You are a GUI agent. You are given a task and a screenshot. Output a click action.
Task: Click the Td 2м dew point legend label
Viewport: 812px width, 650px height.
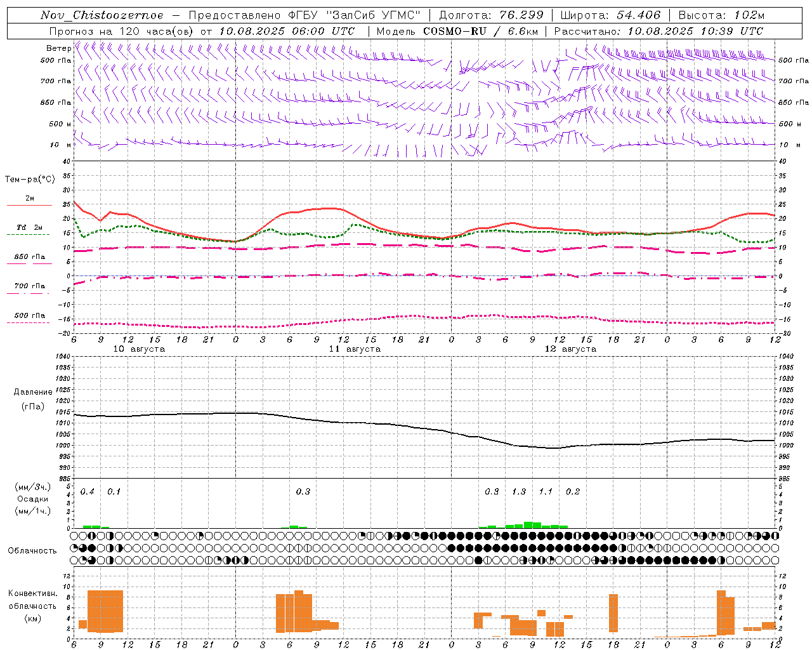[x=29, y=227]
